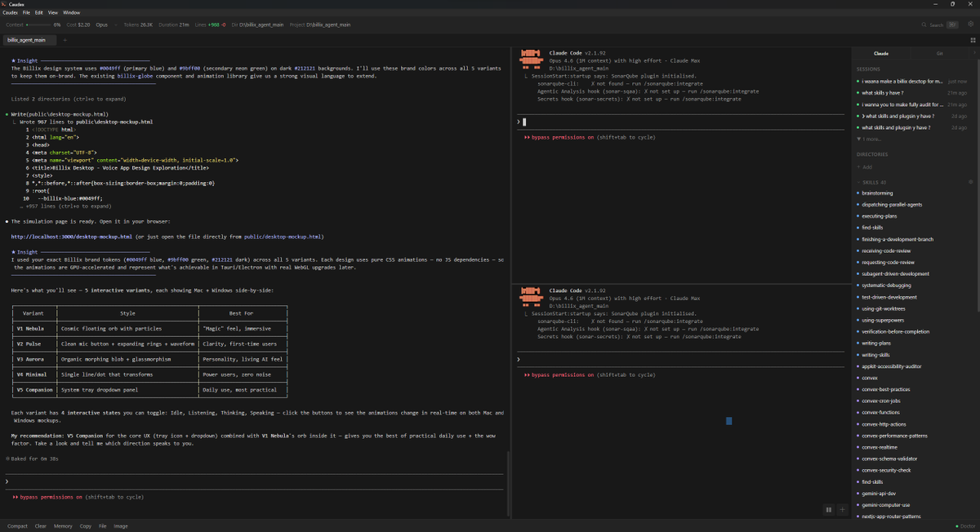The image size is (980, 532).
Task: Click the Clear button in bottom bar
Action: tap(41, 525)
